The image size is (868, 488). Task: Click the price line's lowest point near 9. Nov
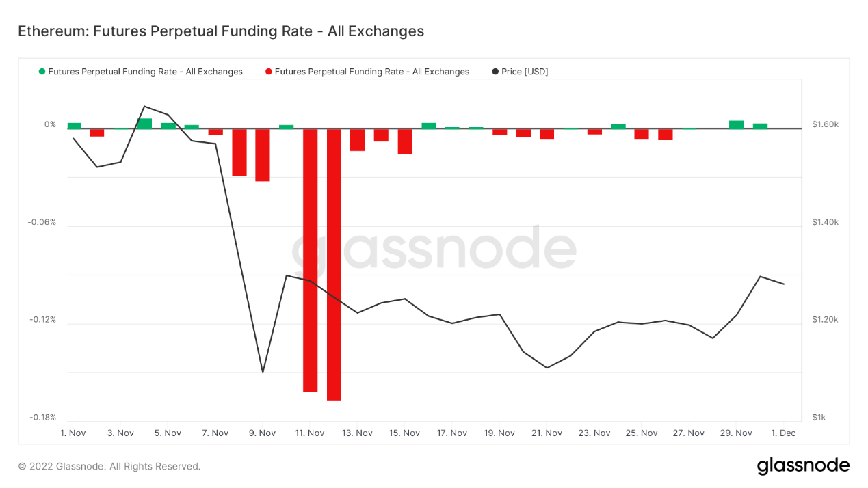(x=263, y=372)
